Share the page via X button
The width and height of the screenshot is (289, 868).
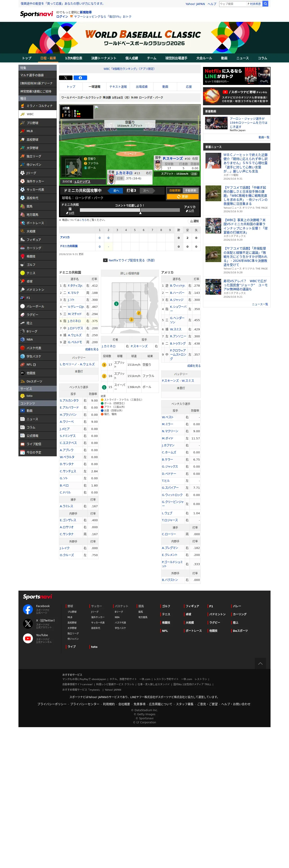click(65, 78)
